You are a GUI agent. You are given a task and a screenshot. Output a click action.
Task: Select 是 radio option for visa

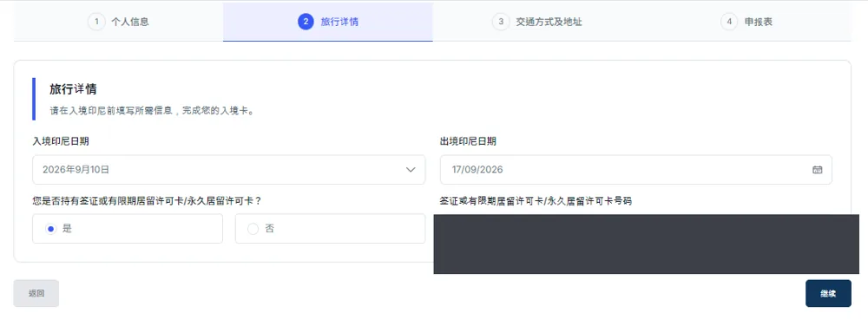(128, 229)
